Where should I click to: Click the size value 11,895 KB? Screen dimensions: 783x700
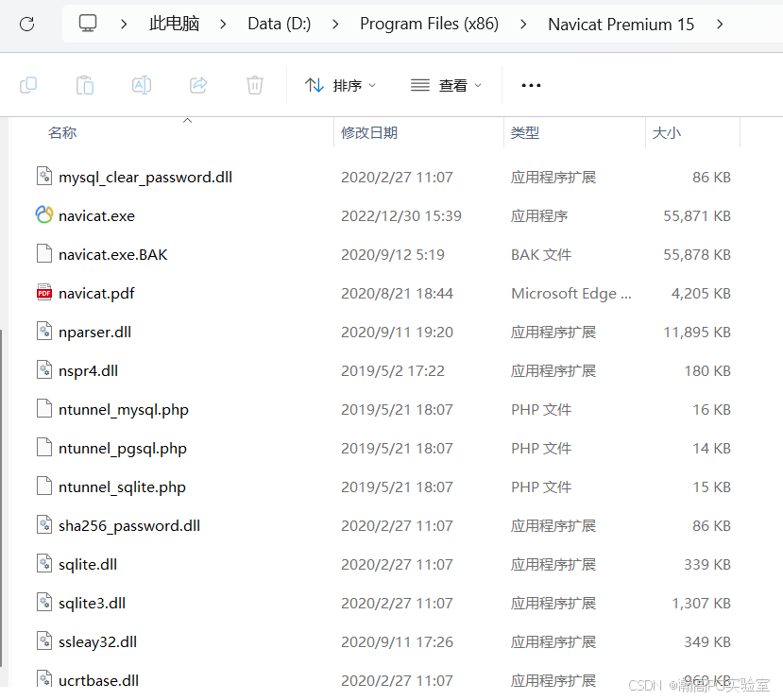click(x=697, y=332)
